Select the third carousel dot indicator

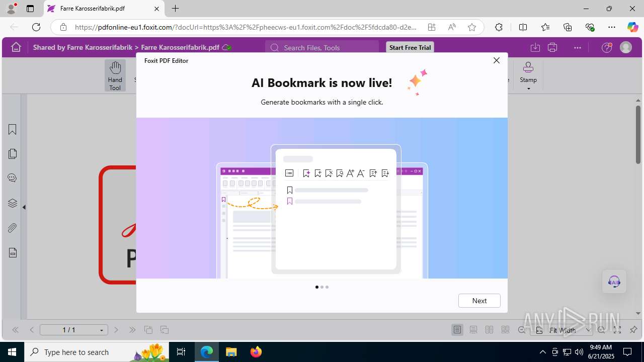327,287
